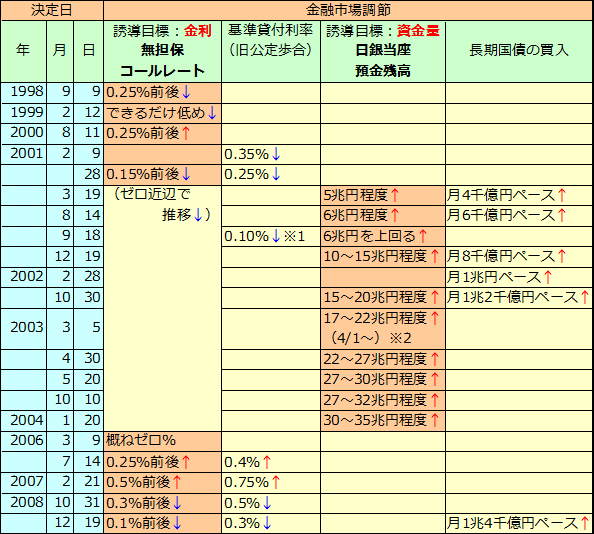Click the 月6千億円ペース↑ cell
Screen dimensions: 594x534
coord(519,215)
